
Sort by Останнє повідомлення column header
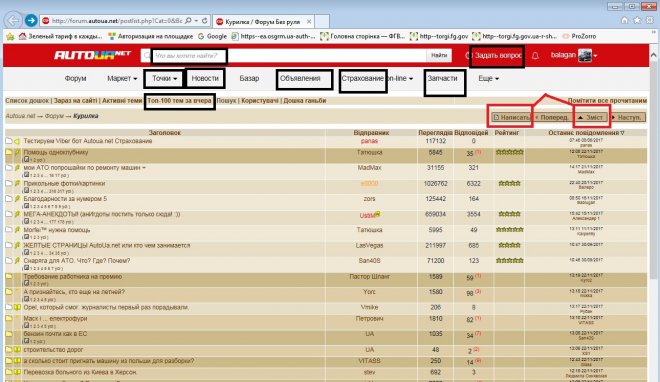(x=586, y=133)
